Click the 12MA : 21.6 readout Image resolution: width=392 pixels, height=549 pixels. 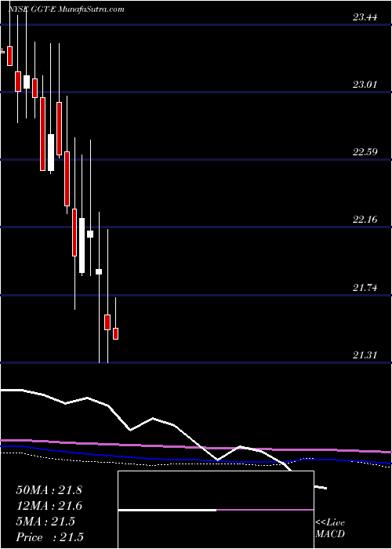click(x=49, y=506)
